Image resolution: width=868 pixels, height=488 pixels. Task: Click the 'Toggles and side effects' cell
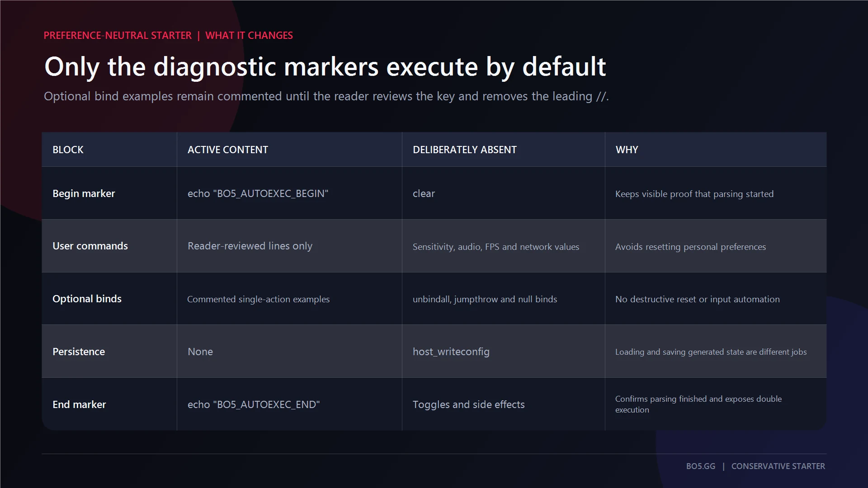[x=469, y=404]
